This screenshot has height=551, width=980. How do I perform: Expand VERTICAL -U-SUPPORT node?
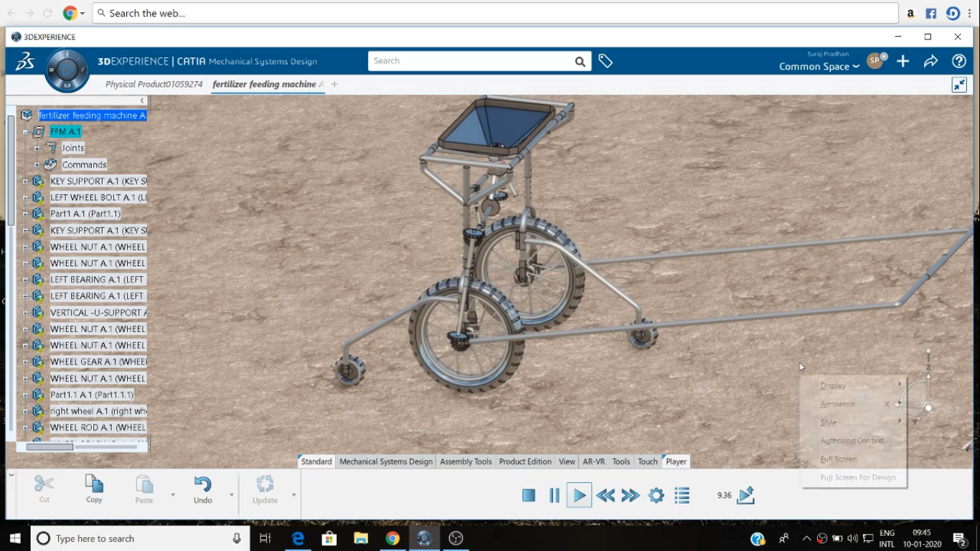[25, 314]
